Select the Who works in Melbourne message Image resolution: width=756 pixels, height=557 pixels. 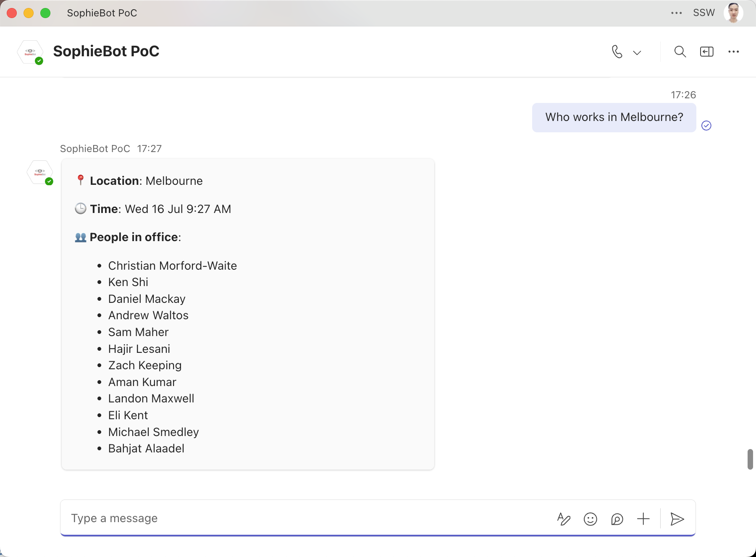pyautogui.click(x=614, y=117)
